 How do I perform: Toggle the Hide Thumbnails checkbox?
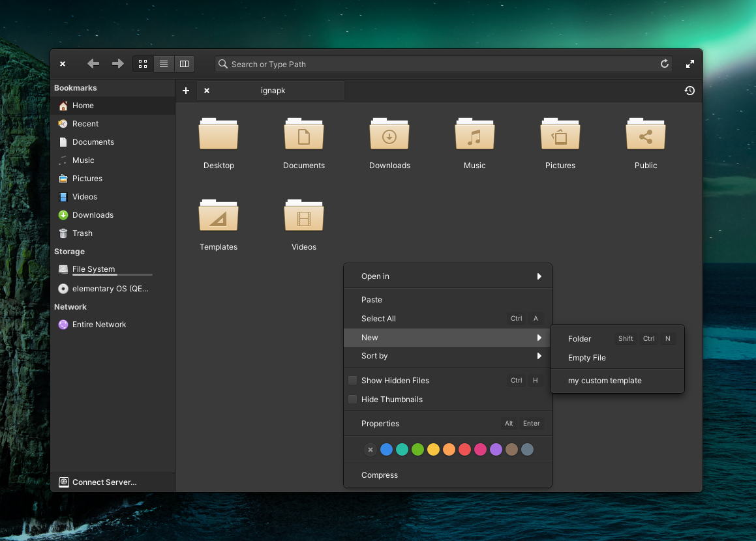click(353, 400)
